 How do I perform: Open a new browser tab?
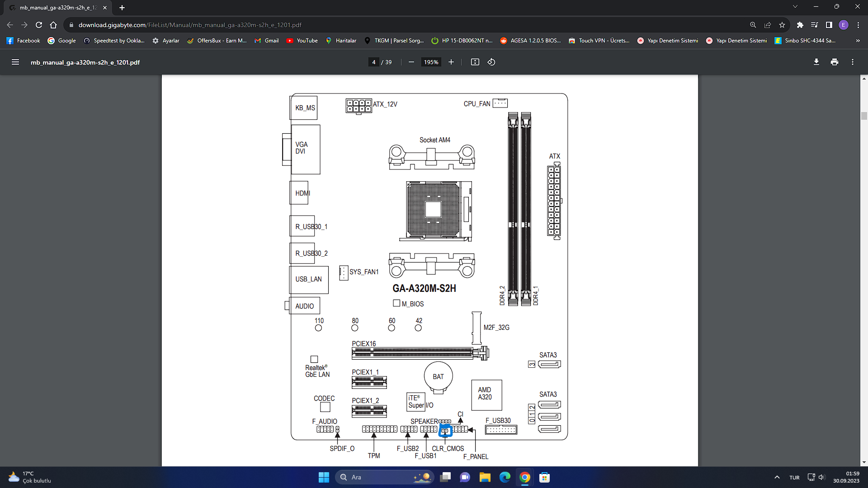(x=122, y=8)
